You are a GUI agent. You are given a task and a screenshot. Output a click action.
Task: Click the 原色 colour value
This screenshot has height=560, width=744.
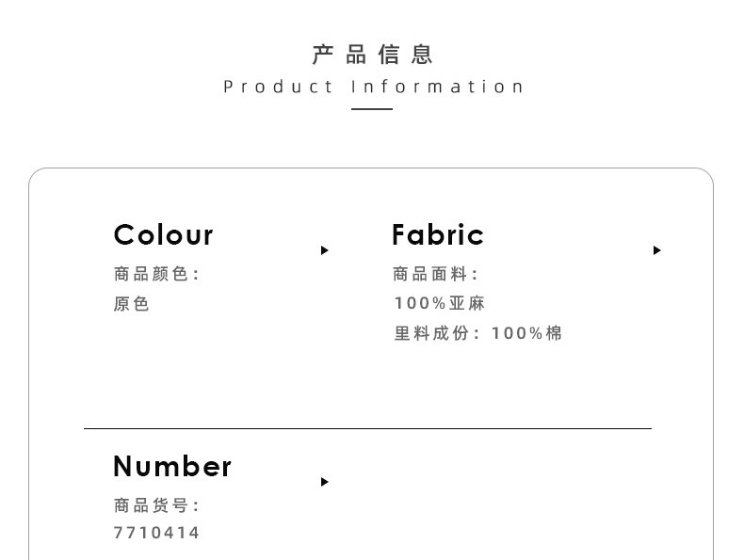[132, 304]
